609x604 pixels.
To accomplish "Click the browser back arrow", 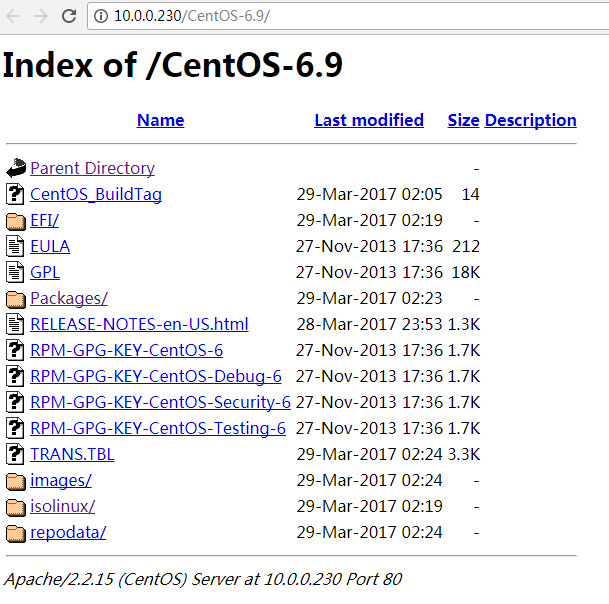I will (13, 16).
